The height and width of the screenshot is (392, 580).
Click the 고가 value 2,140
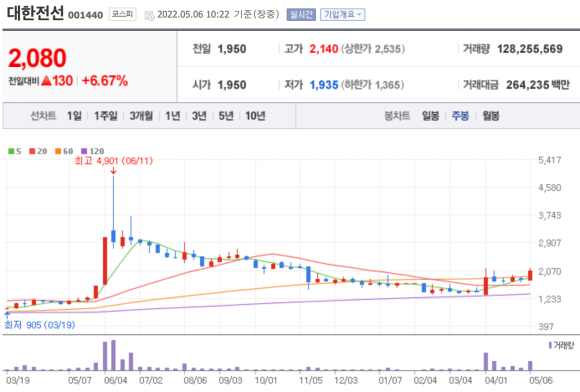point(324,49)
